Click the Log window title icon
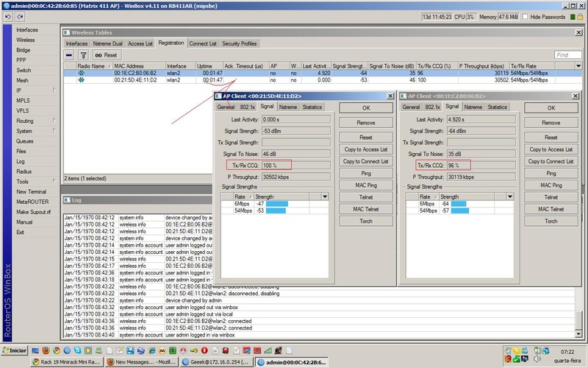 tap(67, 200)
